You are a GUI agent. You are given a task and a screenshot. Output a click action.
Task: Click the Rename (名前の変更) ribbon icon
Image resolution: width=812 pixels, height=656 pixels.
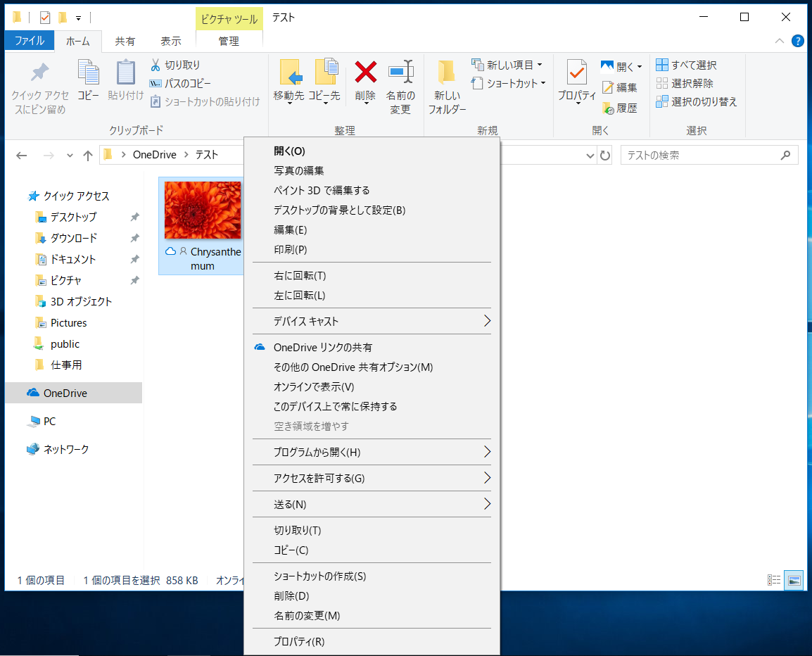point(400,72)
